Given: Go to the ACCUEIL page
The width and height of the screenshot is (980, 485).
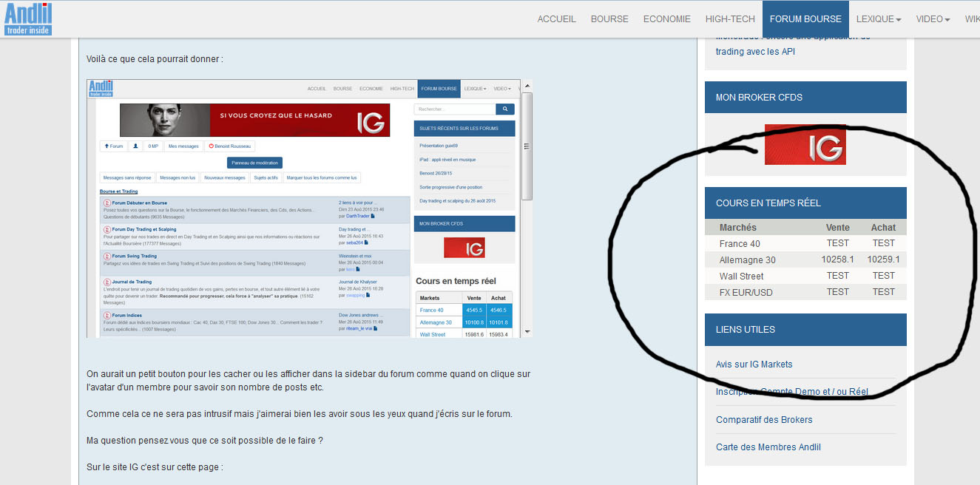Looking at the screenshot, I should (556, 19).
